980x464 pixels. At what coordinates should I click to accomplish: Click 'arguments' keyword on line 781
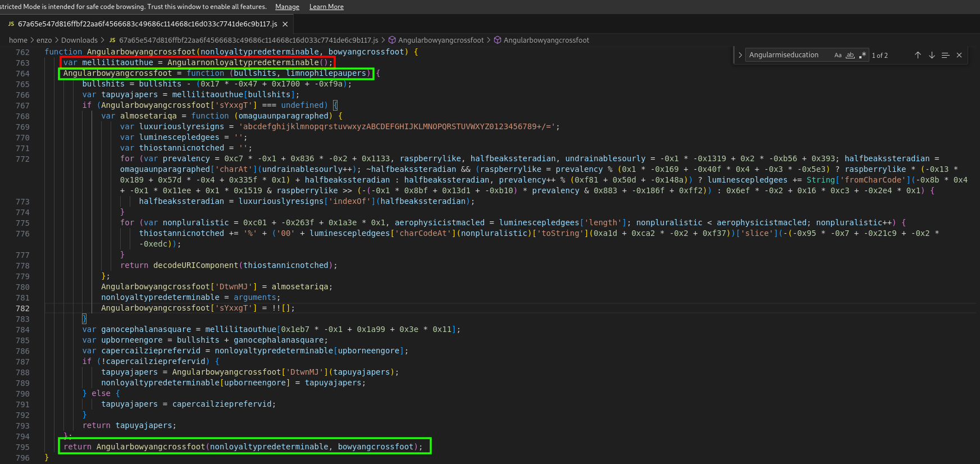coord(255,297)
